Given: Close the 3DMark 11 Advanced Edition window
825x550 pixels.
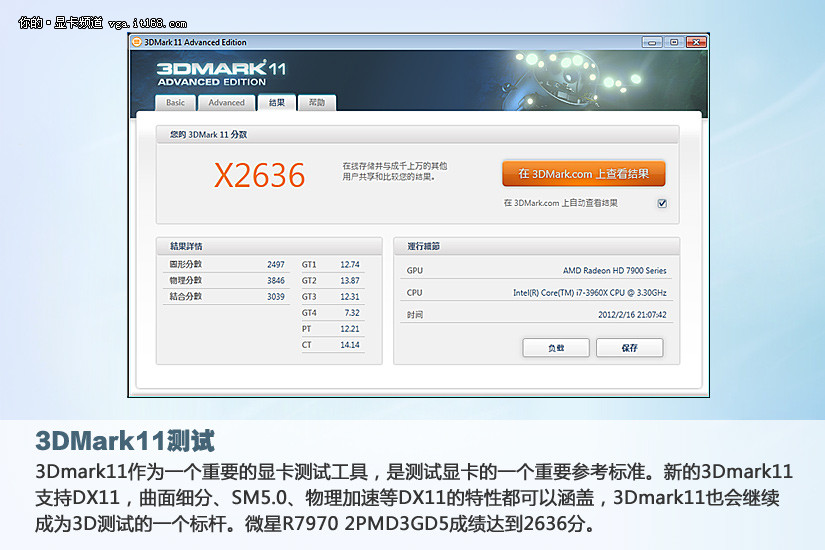Looking at the screenshot, I should pos(696,42).
